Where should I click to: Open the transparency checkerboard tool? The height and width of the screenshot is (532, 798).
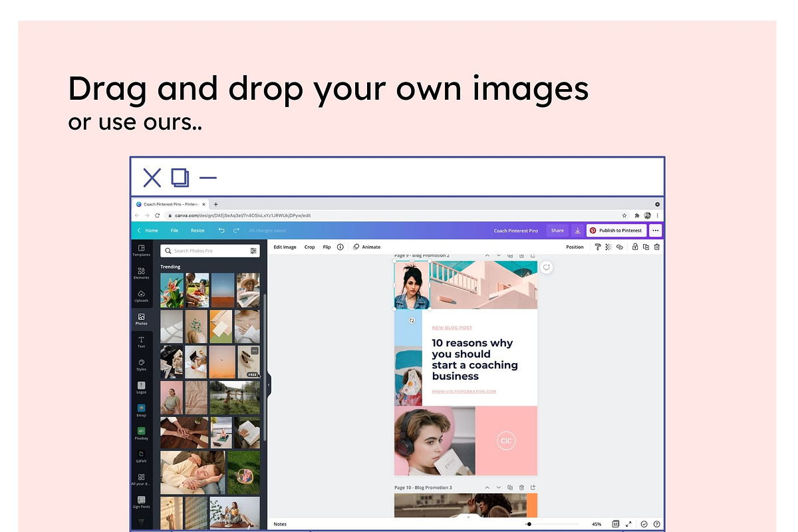608,247
